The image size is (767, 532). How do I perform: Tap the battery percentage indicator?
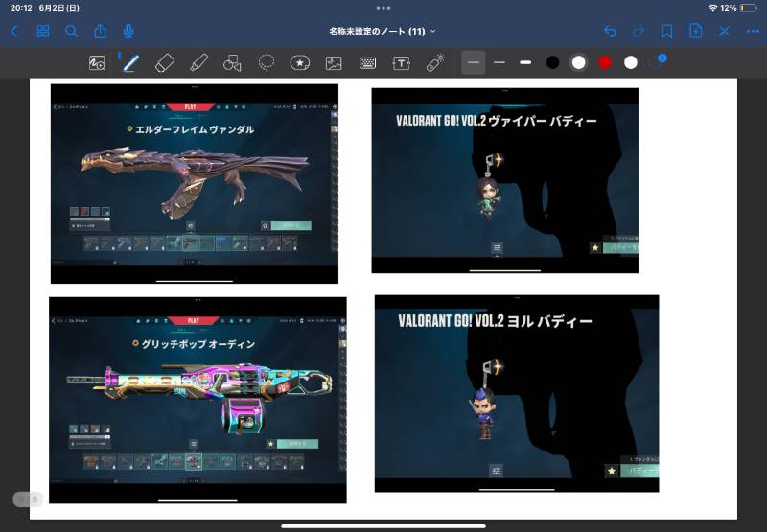tap(729, 8)
